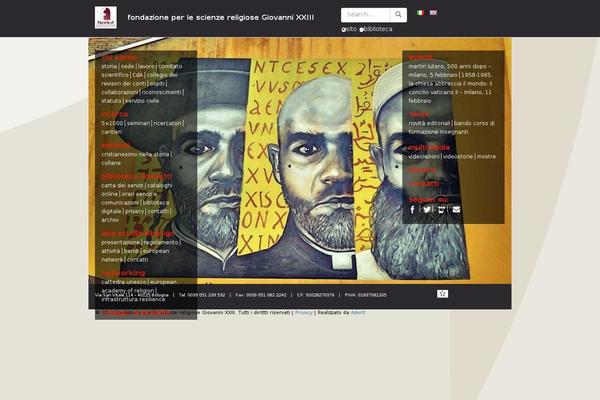Open the 'attività' link
This screenshot has width=600, height=400.
[111, 251]
